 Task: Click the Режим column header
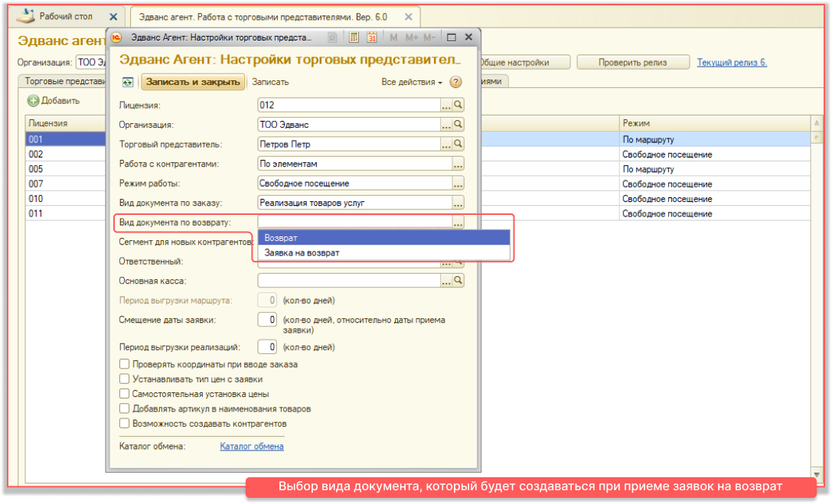tap(714, 123)
